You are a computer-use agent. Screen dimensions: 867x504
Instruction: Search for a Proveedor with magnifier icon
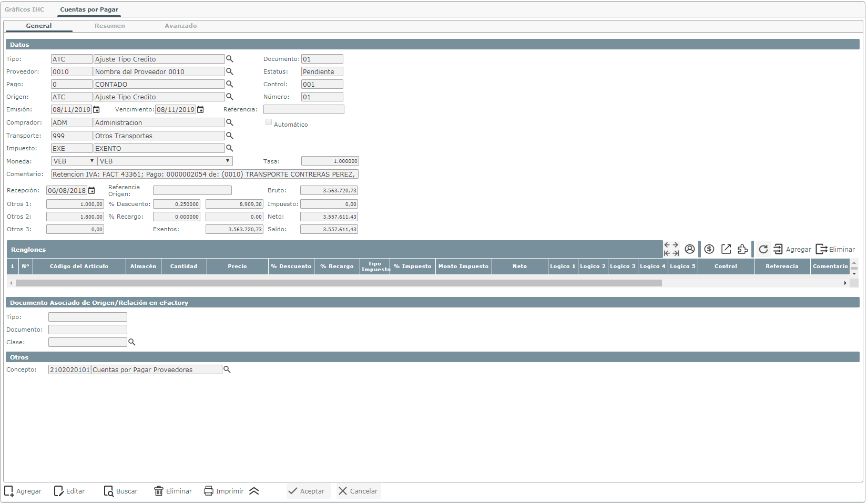coord(229,71)
